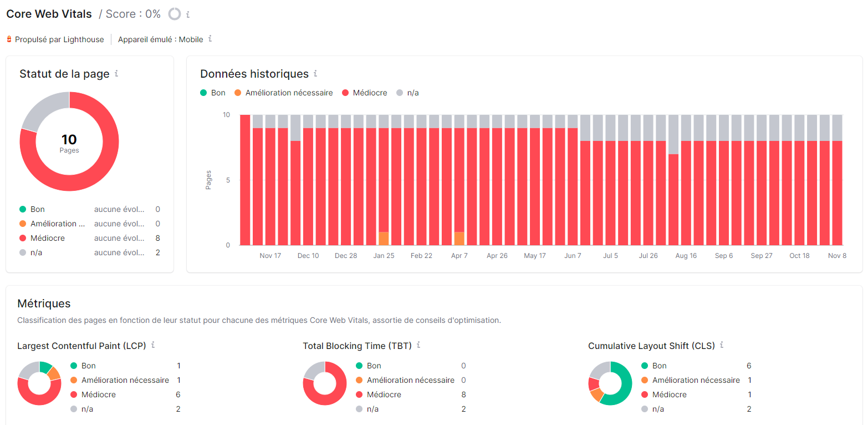This screenshot has width=868, height=425.
Task: Show info for Cumulative Layout Shift (CLS)
Action: point(722,345)
